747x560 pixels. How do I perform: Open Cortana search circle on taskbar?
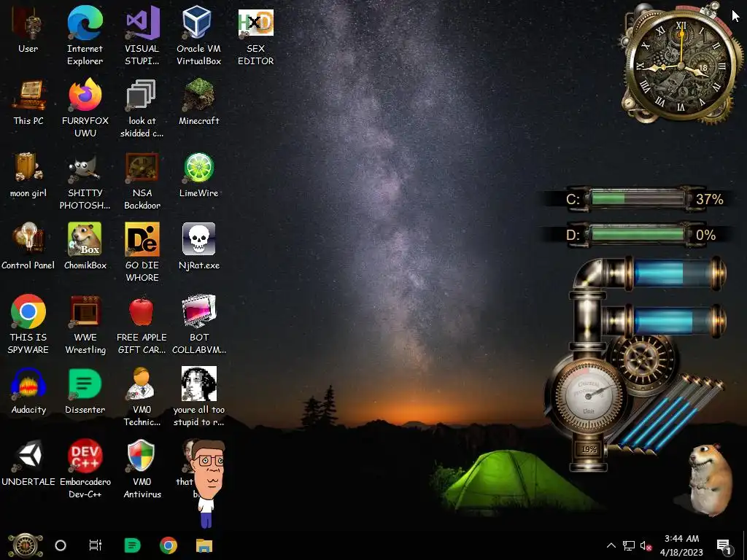(x=61, y=545)
